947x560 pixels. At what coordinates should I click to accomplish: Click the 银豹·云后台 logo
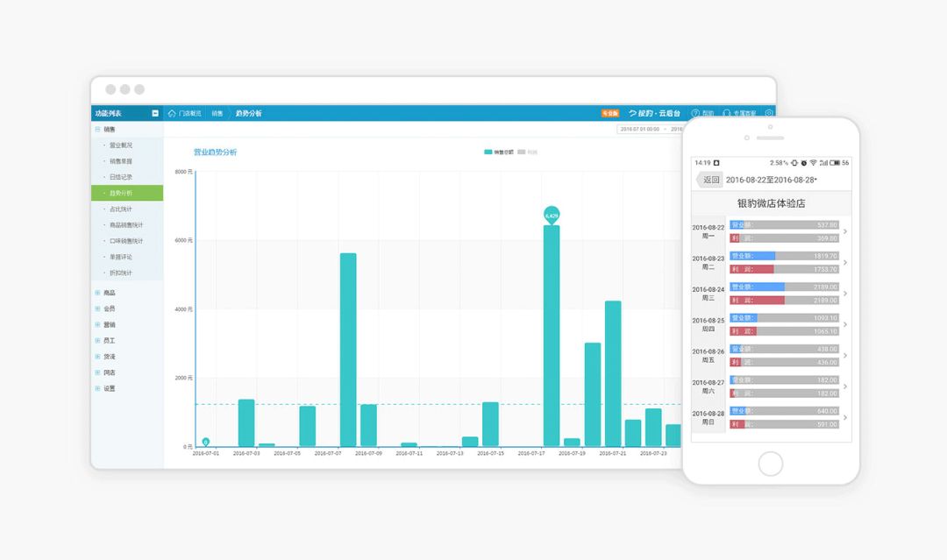point(654,113)
